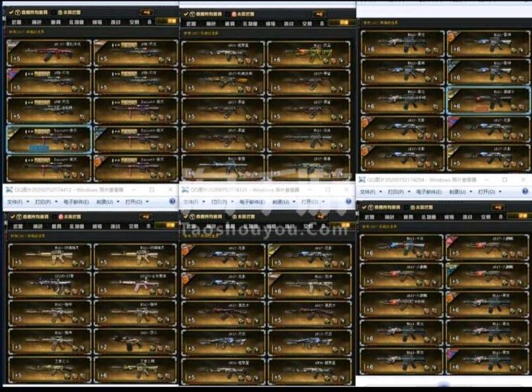Toggle the second header checkbox in bottom-left game panel

[x=55, y=217]
